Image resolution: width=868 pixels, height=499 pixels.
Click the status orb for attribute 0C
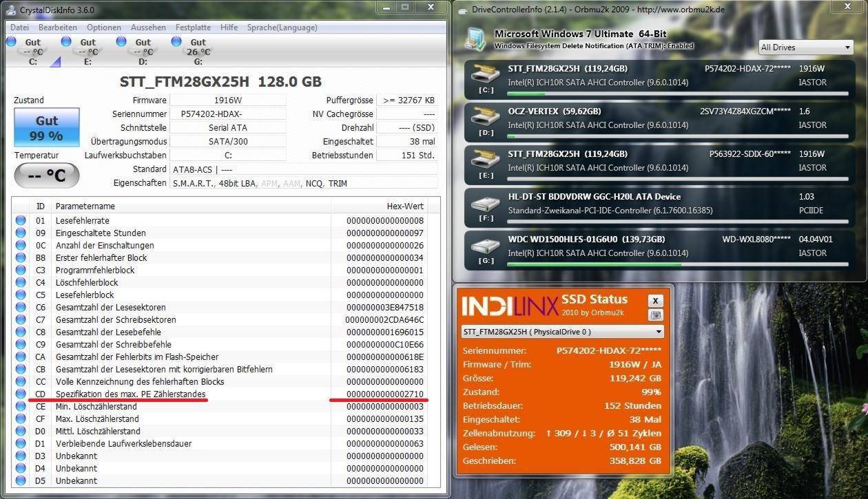pos(21,245)
